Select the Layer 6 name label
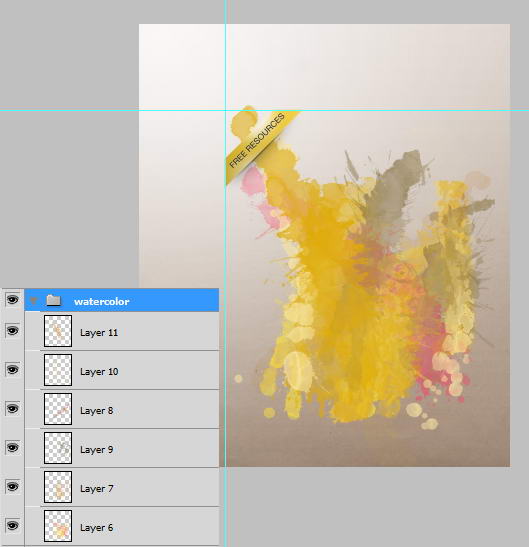 click(x=97, y=528)
